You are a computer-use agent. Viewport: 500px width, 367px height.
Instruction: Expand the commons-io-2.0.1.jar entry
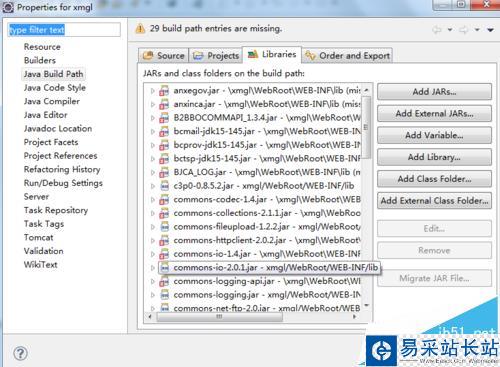(x=152, y=268)
